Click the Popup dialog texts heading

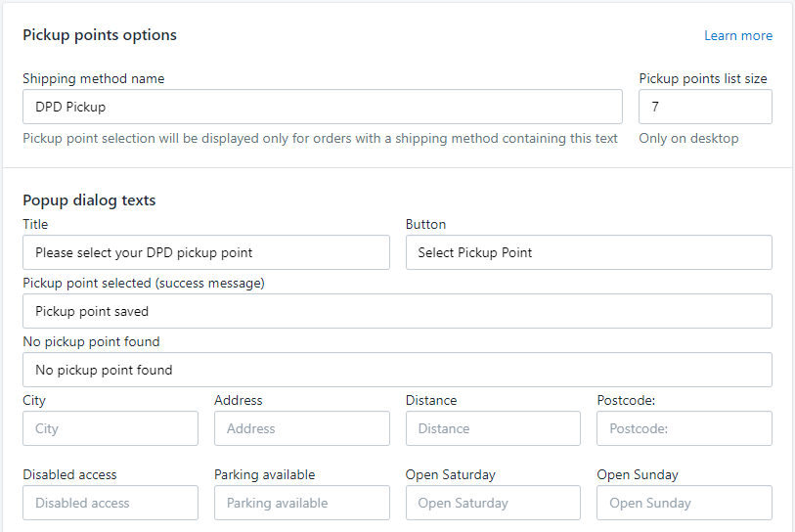89,200
